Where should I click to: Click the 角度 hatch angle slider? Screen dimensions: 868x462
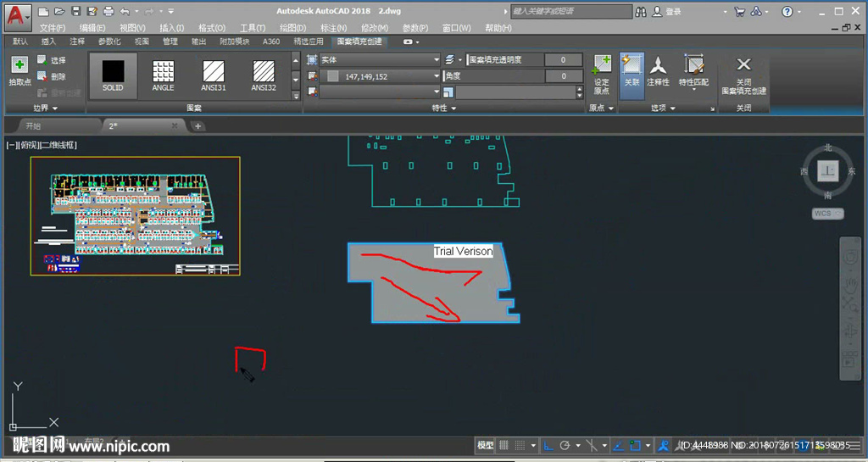click(494, 76)
